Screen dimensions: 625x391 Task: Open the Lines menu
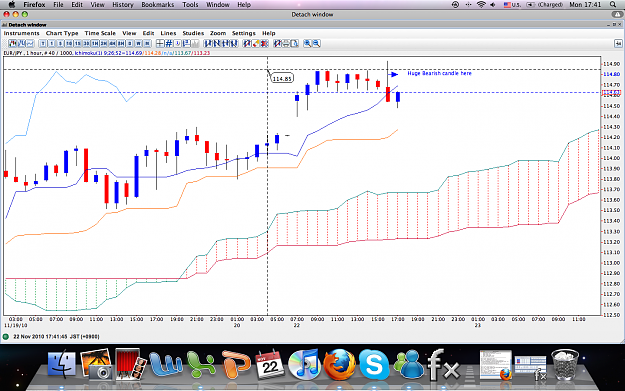click(x=168, y=33)
